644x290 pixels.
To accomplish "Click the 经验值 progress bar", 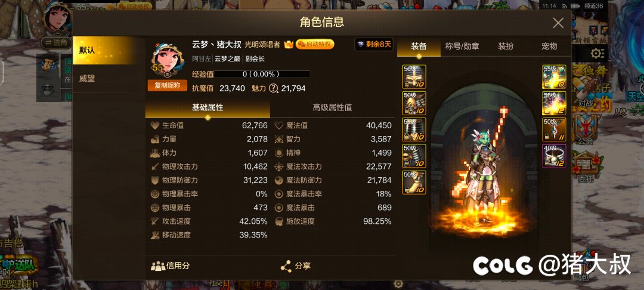I will point(262,75).
